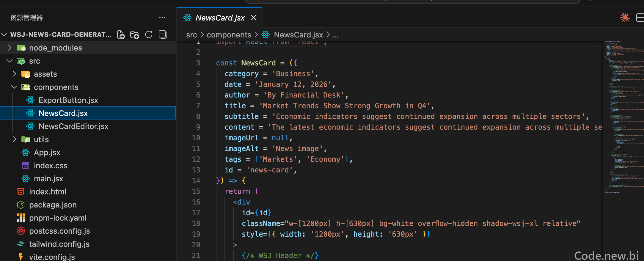Click the word return on line 15
Screen dimensions: 644x261
pos(237,191)
